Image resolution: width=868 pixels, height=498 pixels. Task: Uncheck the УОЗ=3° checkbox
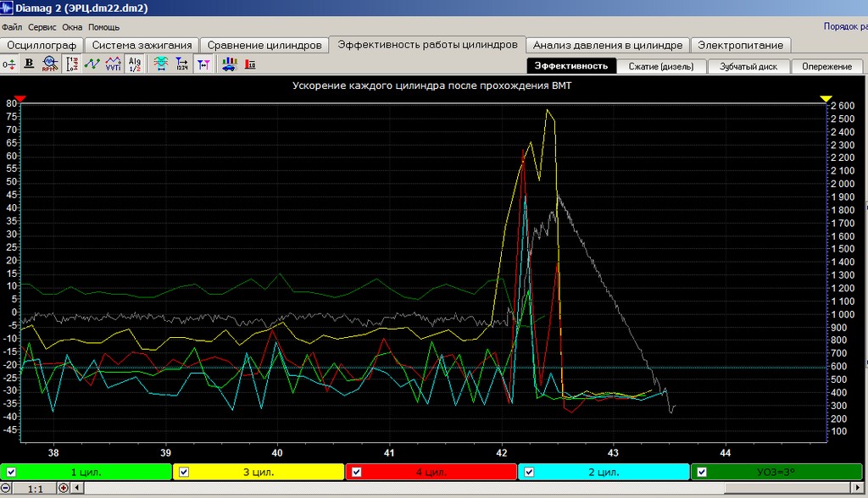tap(702, 472)
